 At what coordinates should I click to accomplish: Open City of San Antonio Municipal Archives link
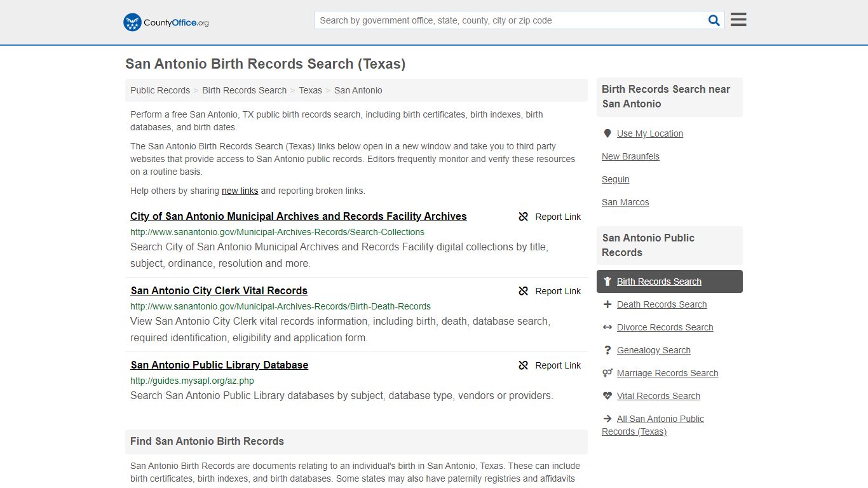(x=299, y=216)
